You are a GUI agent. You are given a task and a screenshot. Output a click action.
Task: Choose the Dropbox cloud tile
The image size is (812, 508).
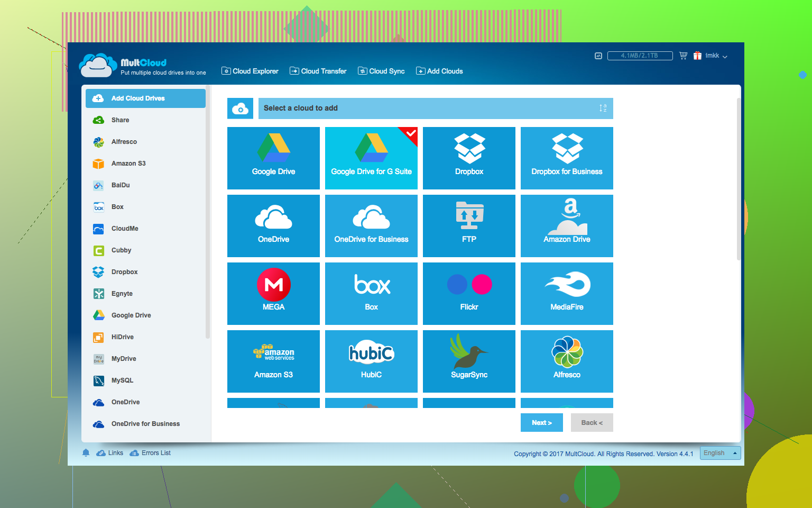point(469,158)
